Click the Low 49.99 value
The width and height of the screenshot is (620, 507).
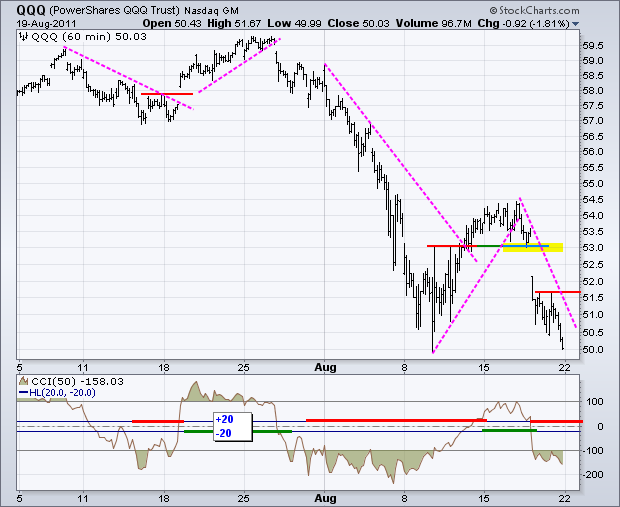[x=294, y=23]
